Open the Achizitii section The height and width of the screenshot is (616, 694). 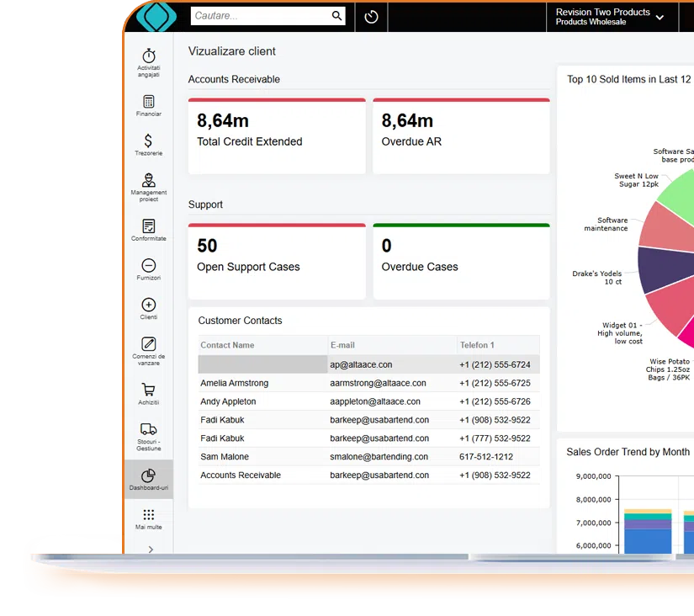pos(148,390)
